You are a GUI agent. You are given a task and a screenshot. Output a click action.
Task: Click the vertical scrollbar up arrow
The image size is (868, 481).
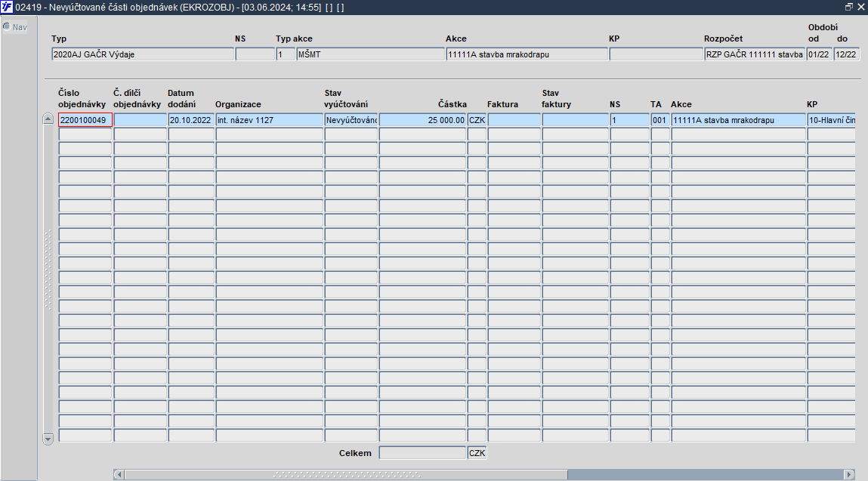tap(48, 119)
